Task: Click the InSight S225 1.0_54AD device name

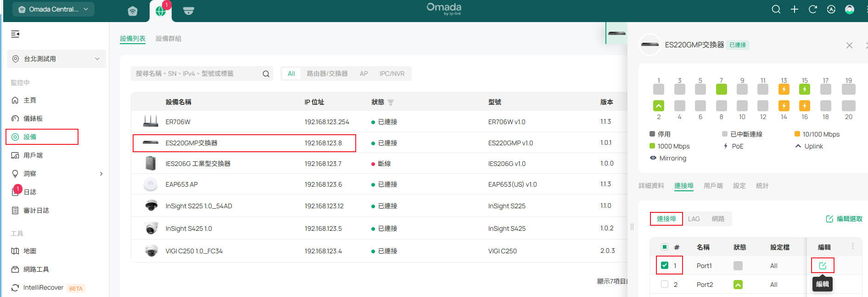Action: (x=199, y=206)
